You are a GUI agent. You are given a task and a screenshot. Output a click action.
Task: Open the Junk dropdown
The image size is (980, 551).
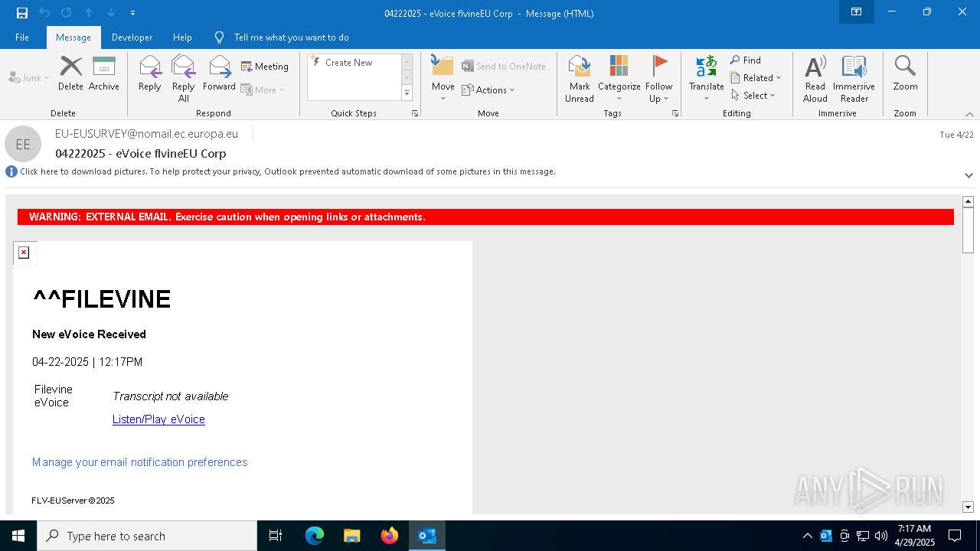[29, 77]
